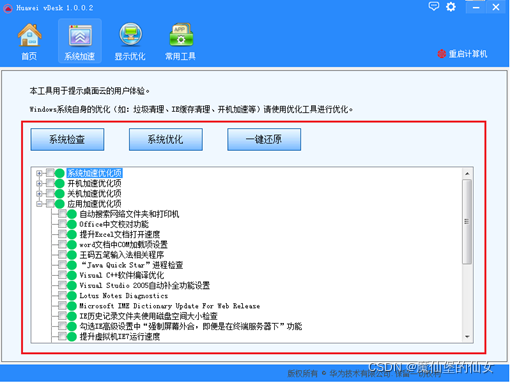Open the 常用工具 APP toolbox icon
510x383 pixels.
coord(181,35)
